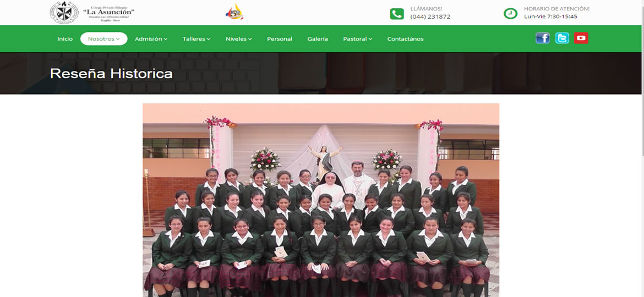The image size is (644, 297).
Task: Open the Niveles dropdown menu
Action: tap(239, 39)
